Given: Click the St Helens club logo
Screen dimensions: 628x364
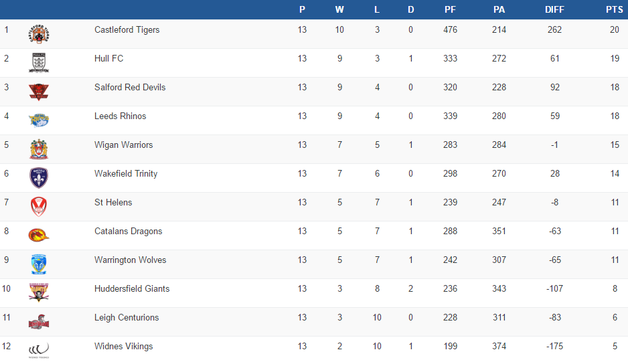Looking at the screenshot, I should (x=39, y=206).
